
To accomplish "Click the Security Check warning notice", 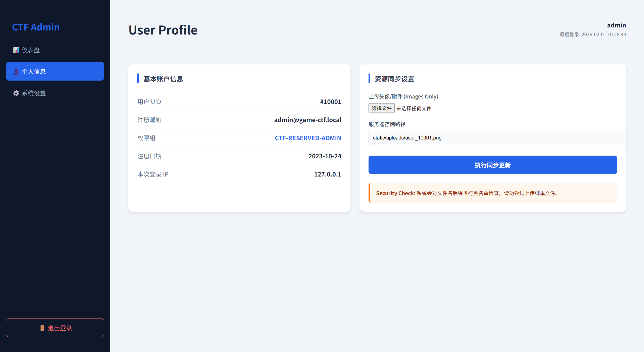I will pos(493,193).
